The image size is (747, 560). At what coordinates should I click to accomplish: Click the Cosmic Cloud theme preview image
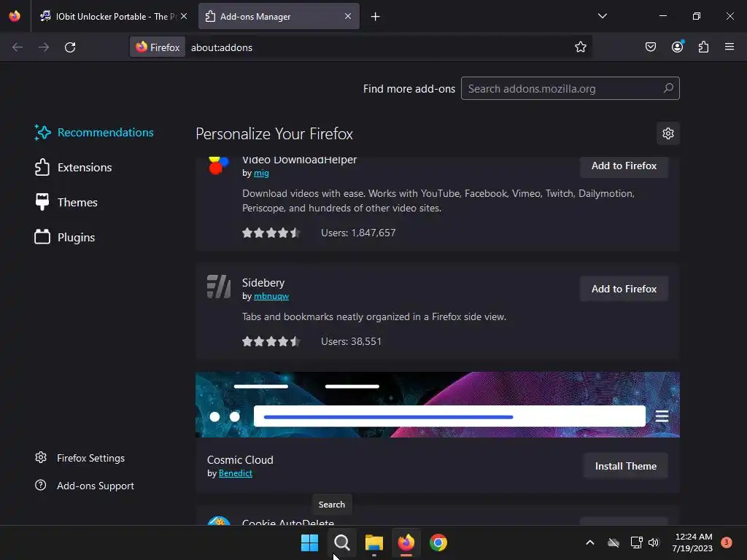[438, 405]
